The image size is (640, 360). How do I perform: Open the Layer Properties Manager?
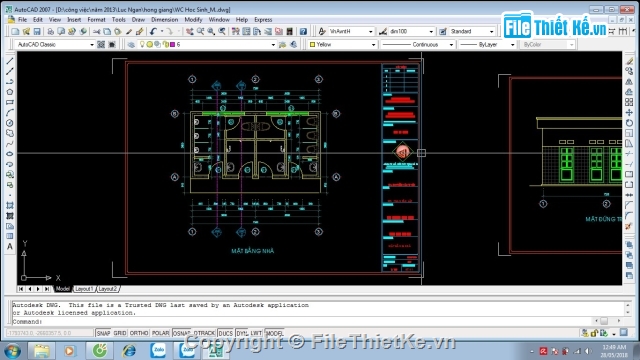pos(131,44)
